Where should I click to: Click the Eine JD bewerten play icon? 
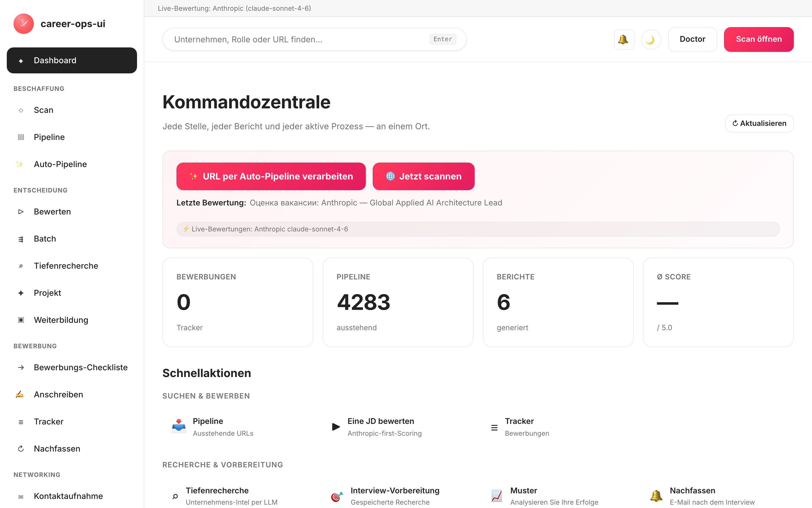(336, 427)
